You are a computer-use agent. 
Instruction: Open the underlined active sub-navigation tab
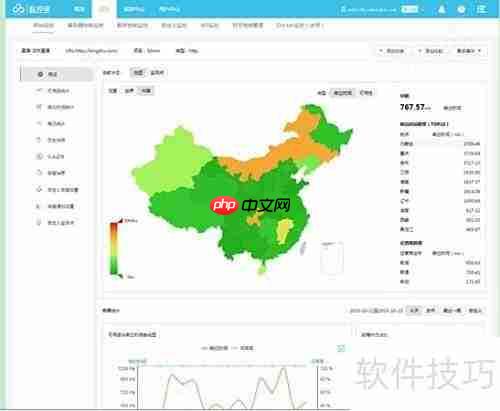[43, 26]
